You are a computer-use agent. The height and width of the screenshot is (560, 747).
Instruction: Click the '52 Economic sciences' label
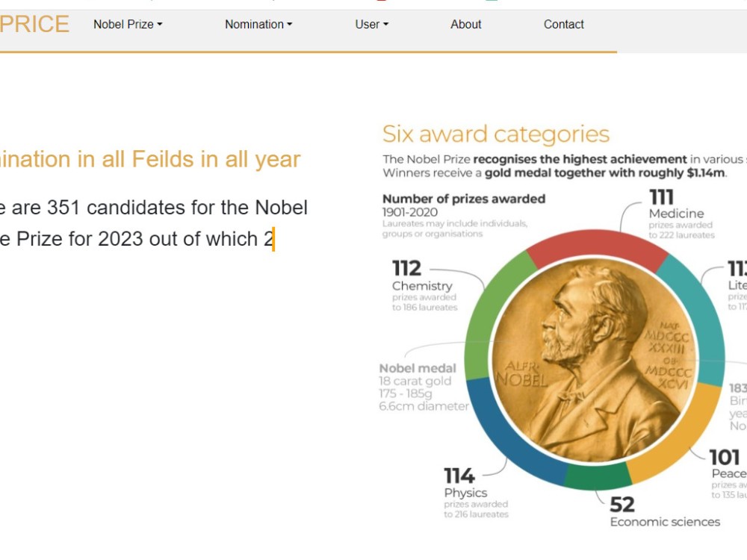coord(665,512)
